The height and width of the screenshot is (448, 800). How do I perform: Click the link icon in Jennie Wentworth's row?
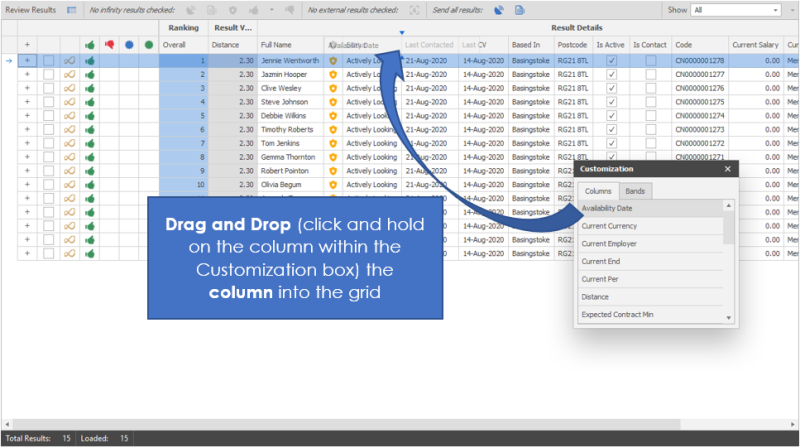coord(69,61)
